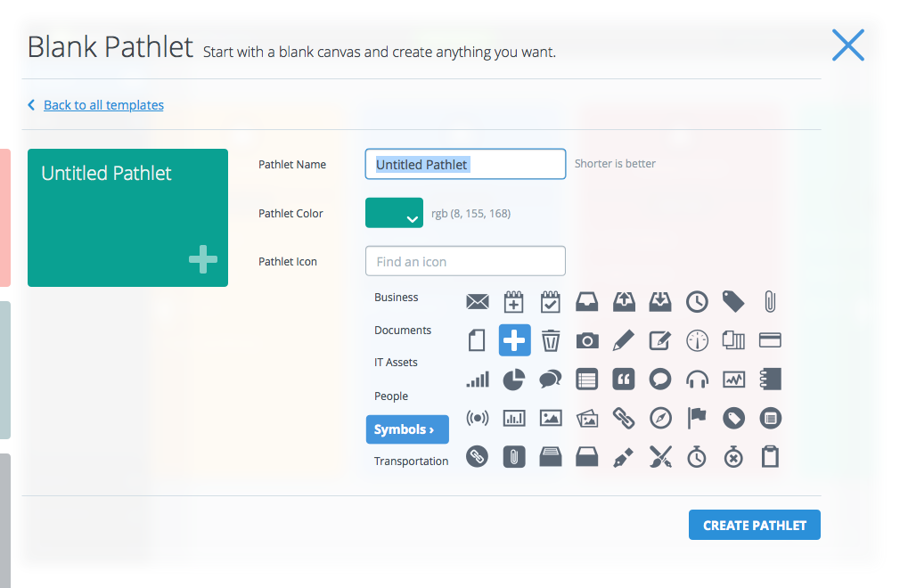The width and height of the screenshot is (900, 588).
Task: Choose the paperclip icon
Action: click(770, 301)
